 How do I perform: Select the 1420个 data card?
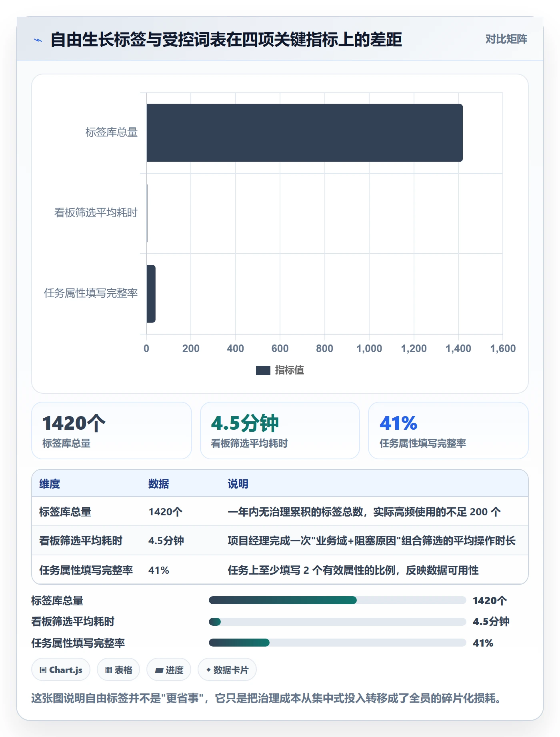(112, 431)
